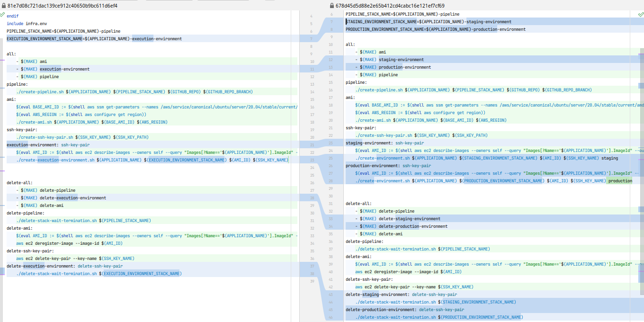Click the 'include infra.env' line
Image resolution: width=644 pixels, height=322 pixels.
pos(27,23)
